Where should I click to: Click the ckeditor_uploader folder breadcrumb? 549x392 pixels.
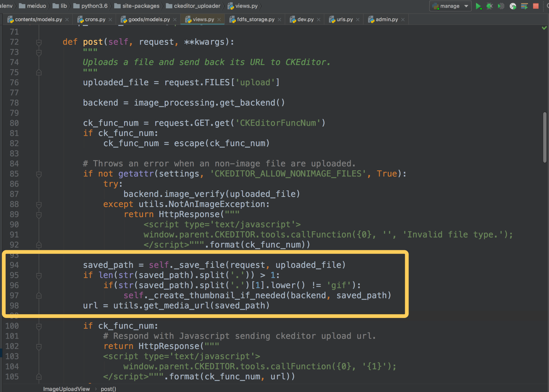pos(193,6)
